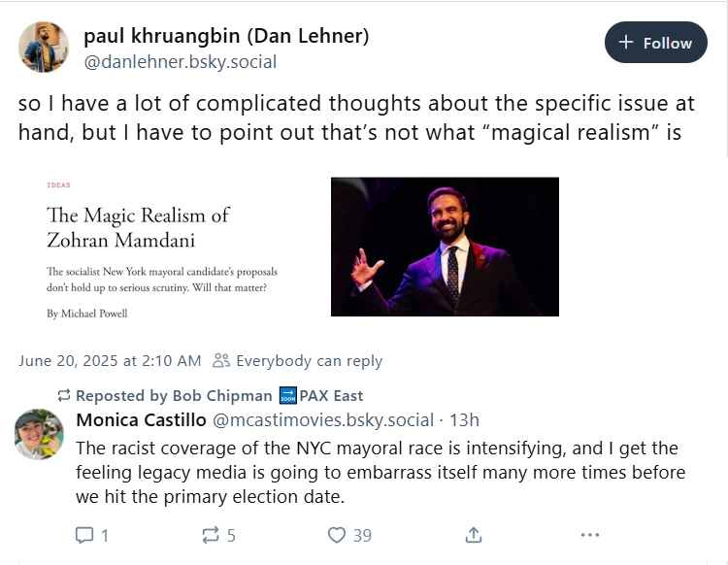Open Monica Castillo's profile avatar
Viewport: 728px width, 565px height.
click(x=40, y=434)
